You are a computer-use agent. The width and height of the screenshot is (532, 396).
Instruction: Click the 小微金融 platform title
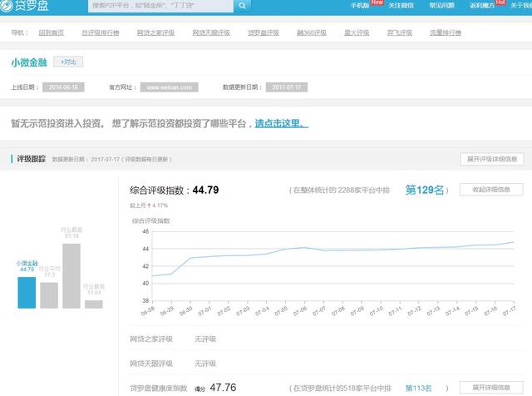pos(29,62)
